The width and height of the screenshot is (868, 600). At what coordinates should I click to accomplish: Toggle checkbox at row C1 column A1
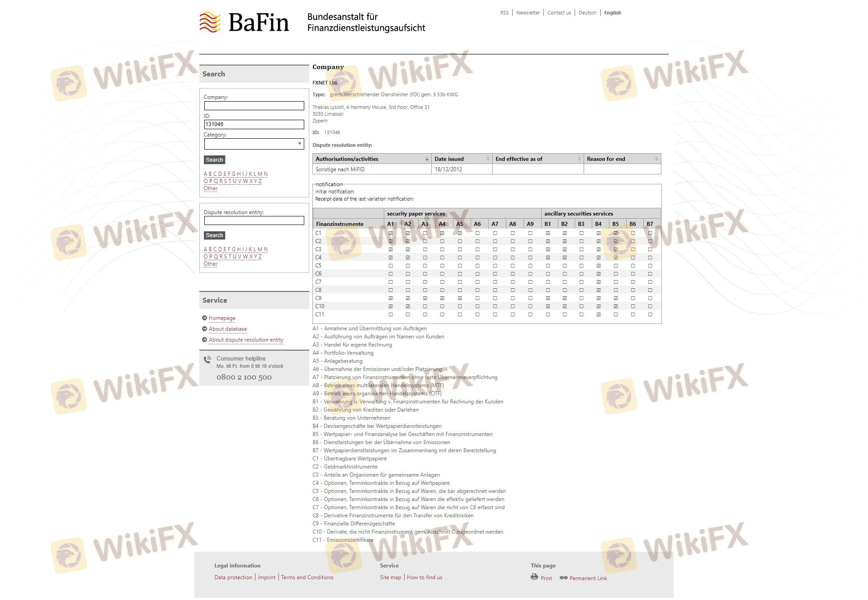click(391, 233)
